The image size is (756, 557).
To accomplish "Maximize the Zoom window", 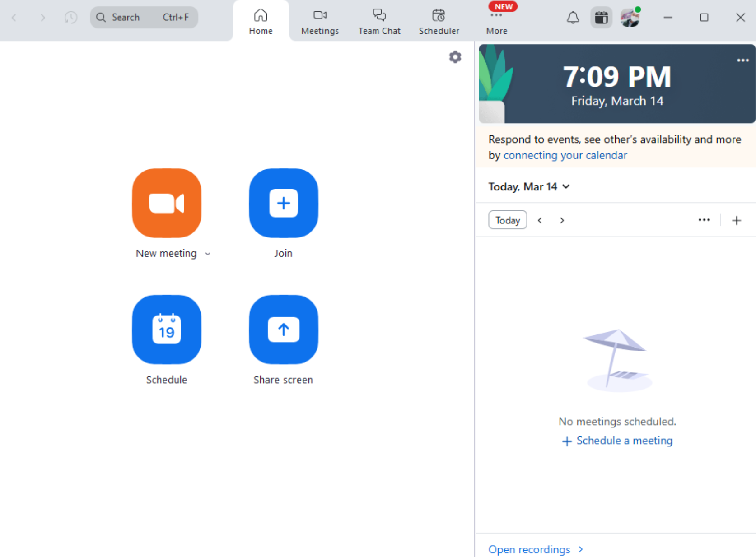I will (704, 18).
